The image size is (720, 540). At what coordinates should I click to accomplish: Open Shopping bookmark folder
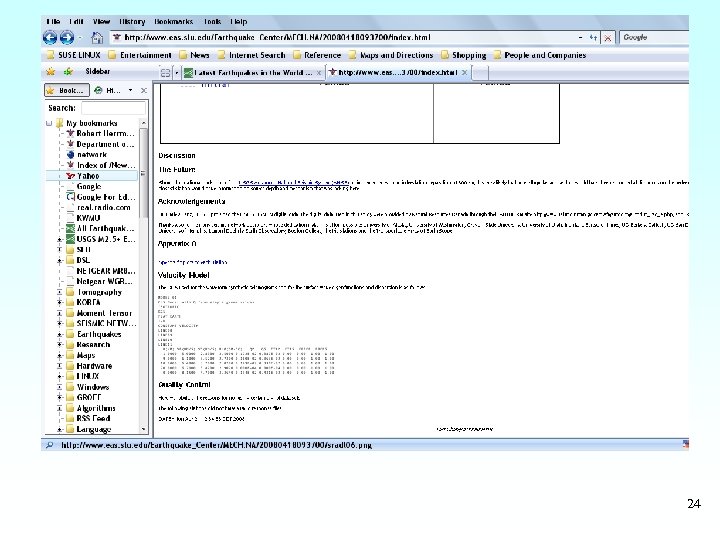point(464,55)
